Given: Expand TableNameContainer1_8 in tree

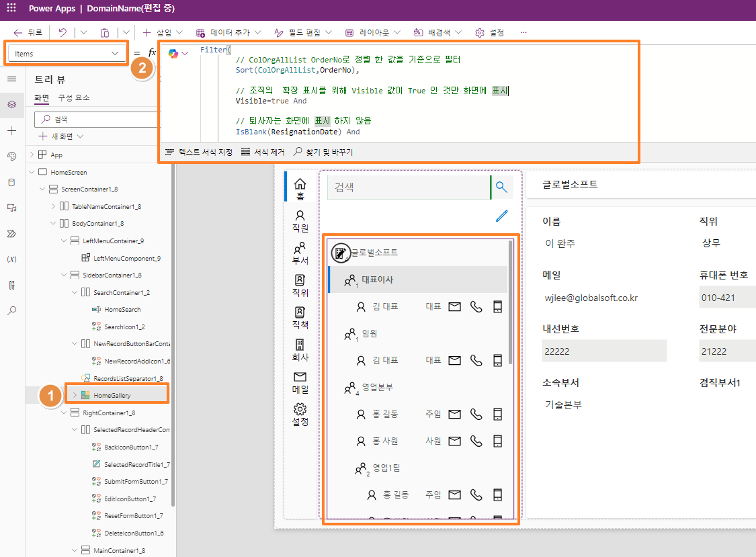Looking at the screenshot, I should 53,206.
